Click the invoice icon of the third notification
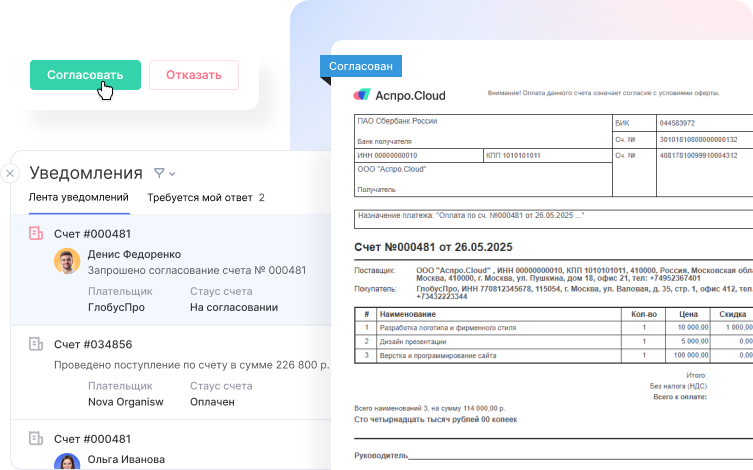 pyautogui.click(x=36, y=438)
